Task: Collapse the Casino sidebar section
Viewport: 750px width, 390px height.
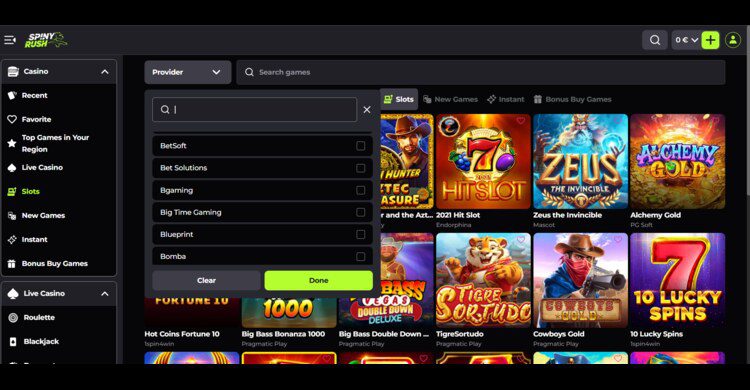Action: point(105,72)
